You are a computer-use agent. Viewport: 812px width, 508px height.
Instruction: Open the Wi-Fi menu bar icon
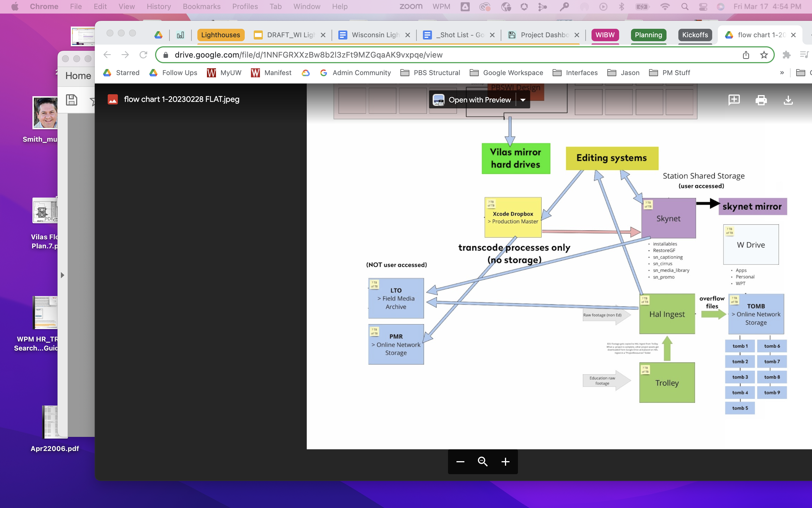(665, 7)
